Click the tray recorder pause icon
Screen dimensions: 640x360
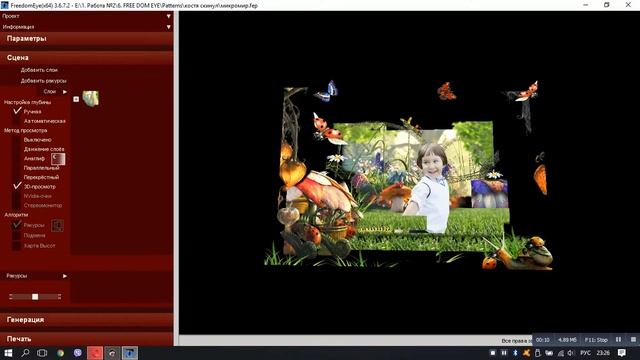click(x=504, y=353)
